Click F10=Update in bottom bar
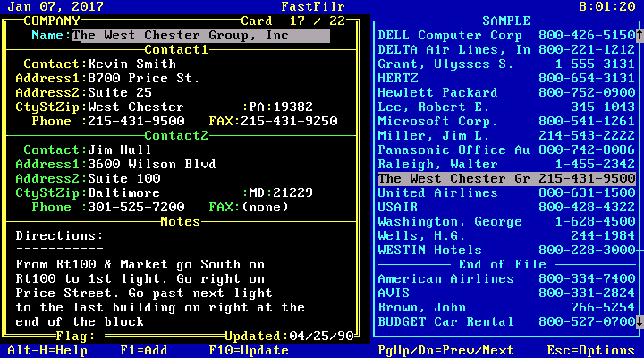This screenshot has width=644, height=358. (249, 351)
